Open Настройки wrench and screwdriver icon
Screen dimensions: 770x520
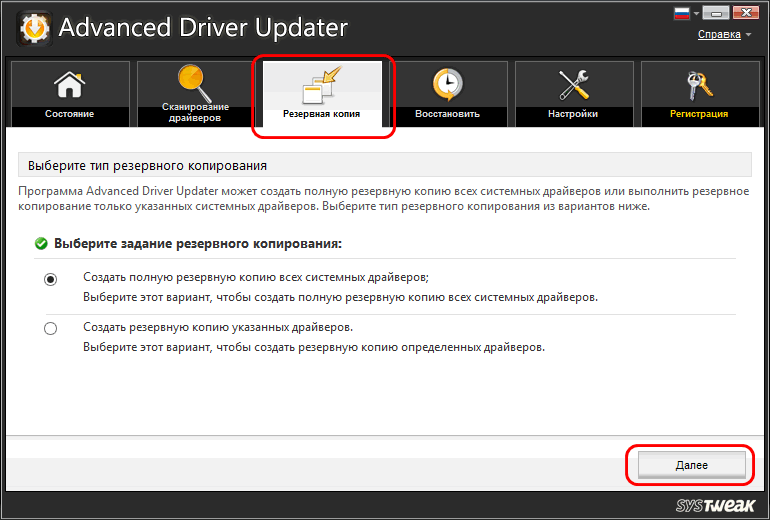pyautogui.click(x=573, y=84)
